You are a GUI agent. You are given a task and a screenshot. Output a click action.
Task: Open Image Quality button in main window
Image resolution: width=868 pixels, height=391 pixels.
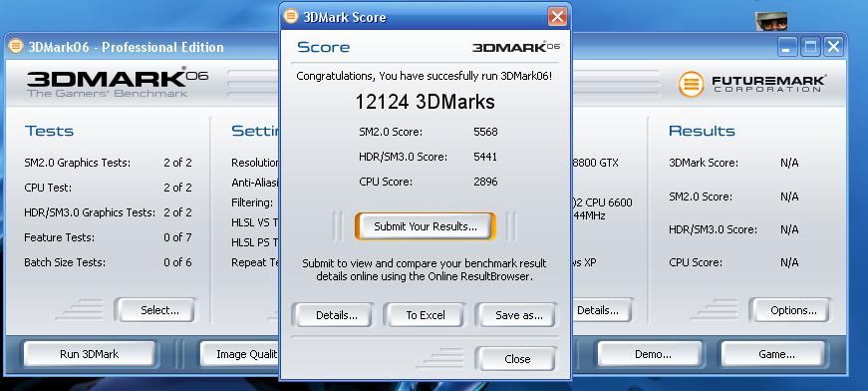(239, 354)
